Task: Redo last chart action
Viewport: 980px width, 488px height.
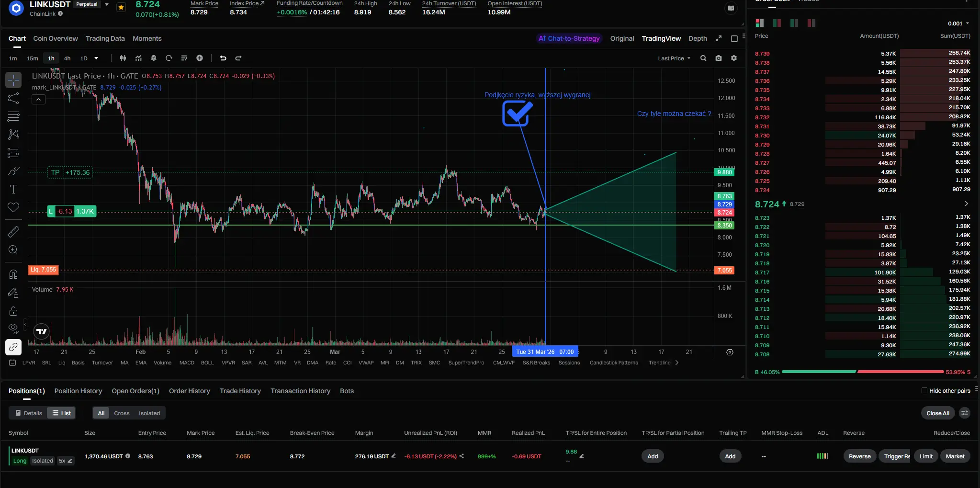Action: click(x=238, y=58)
